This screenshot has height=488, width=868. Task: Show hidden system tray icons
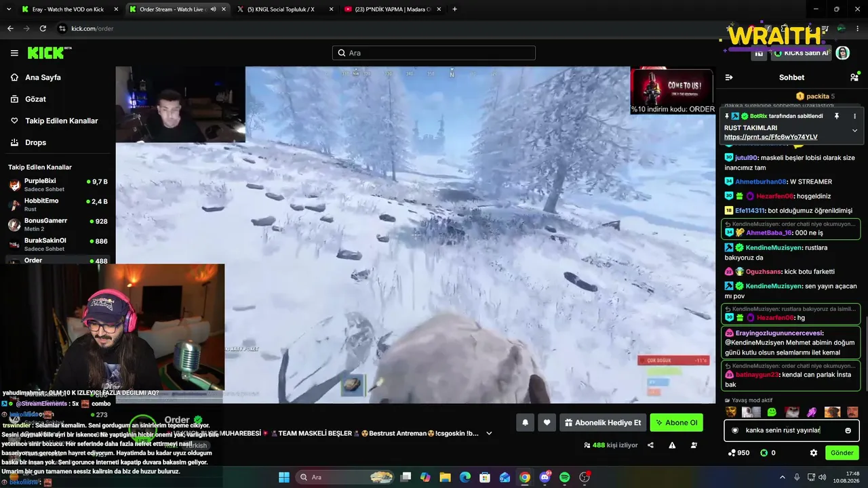point(782,477)
